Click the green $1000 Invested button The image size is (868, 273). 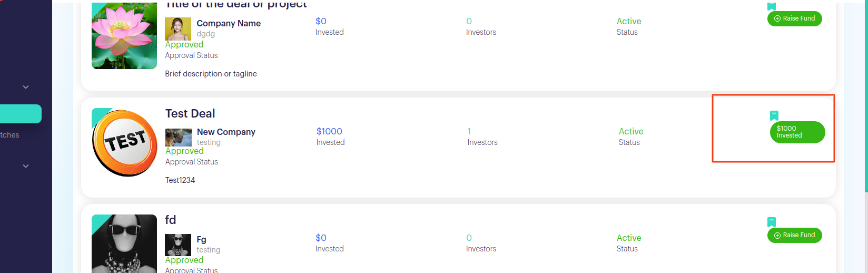click(797, 132)
